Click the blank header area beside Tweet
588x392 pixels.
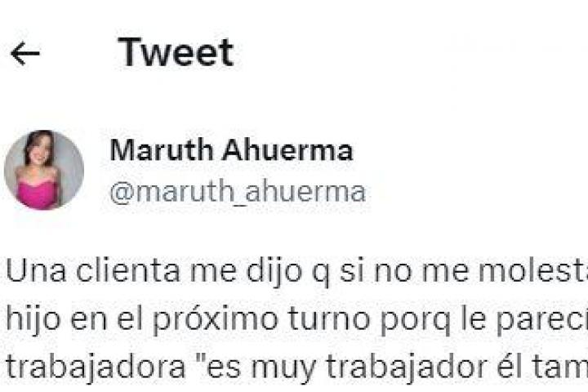click(x=411, y=52)
